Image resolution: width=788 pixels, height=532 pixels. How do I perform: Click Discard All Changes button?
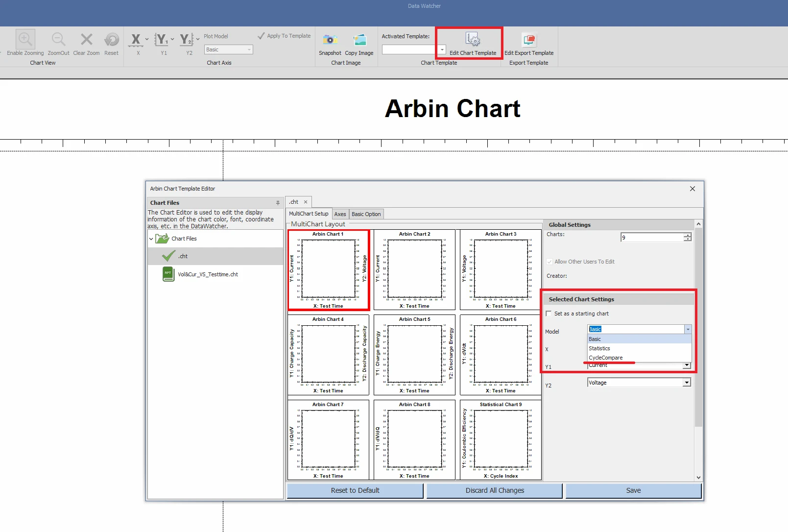(x=495, y=490)
